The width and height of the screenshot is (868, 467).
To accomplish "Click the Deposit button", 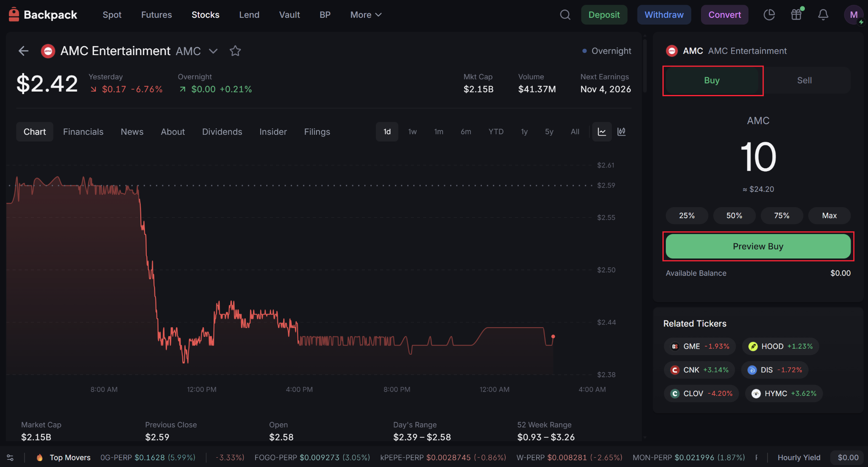I will (x=604, y=15).
